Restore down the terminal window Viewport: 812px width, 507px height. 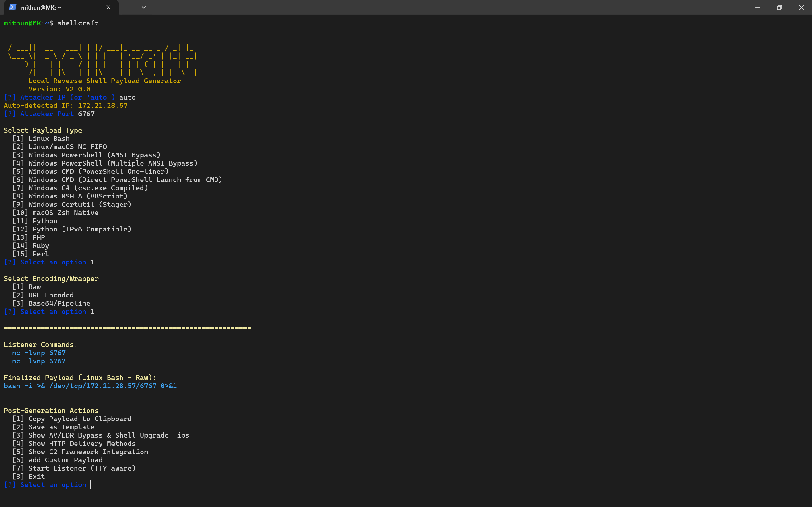(x=779, y=7)
